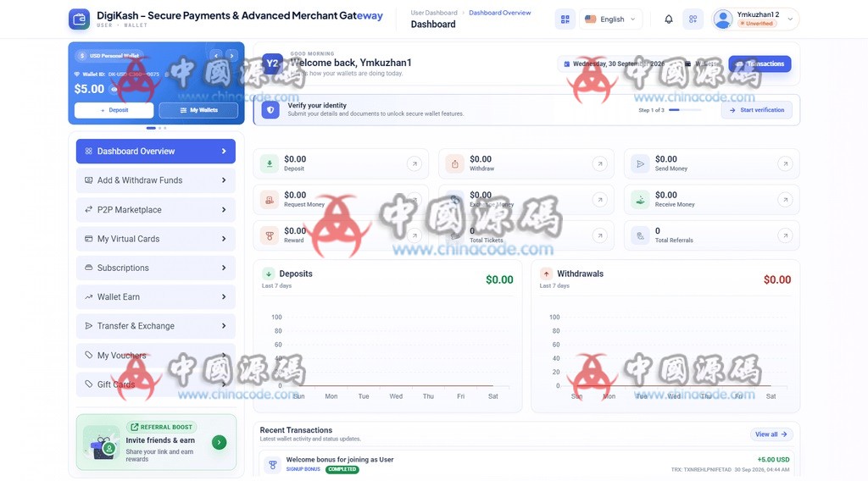Click the Withdrawals chart up-arrow icon

click(547, 274)
